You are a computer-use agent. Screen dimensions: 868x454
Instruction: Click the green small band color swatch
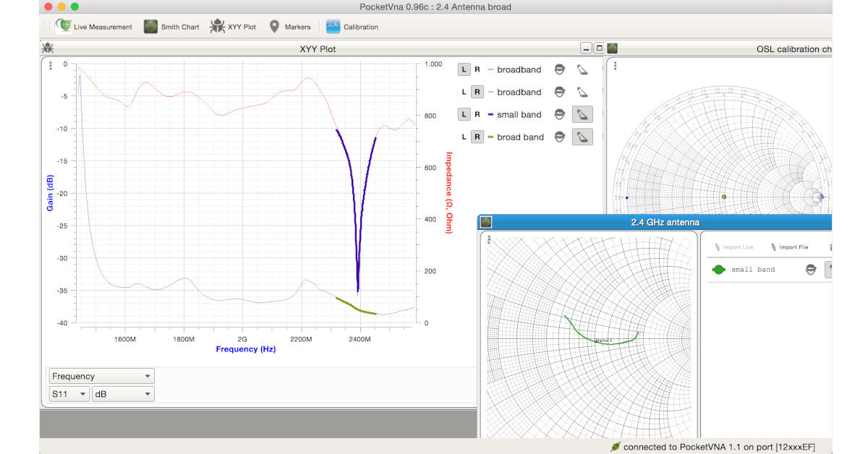point(718,270)
